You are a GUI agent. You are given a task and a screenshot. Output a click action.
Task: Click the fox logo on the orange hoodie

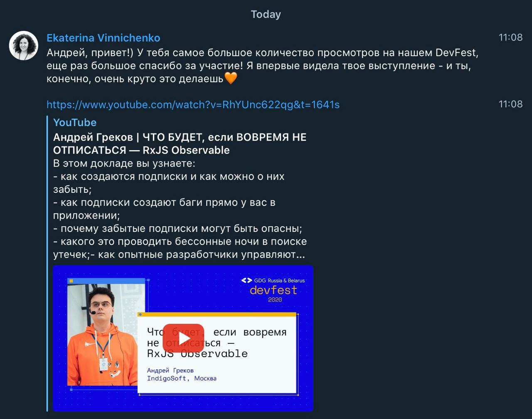115,368
